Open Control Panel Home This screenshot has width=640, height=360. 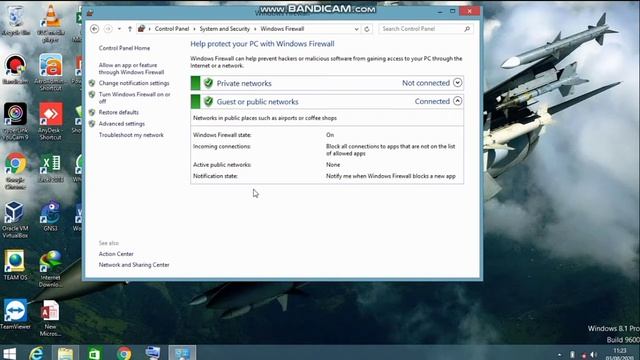coord(124,48)
